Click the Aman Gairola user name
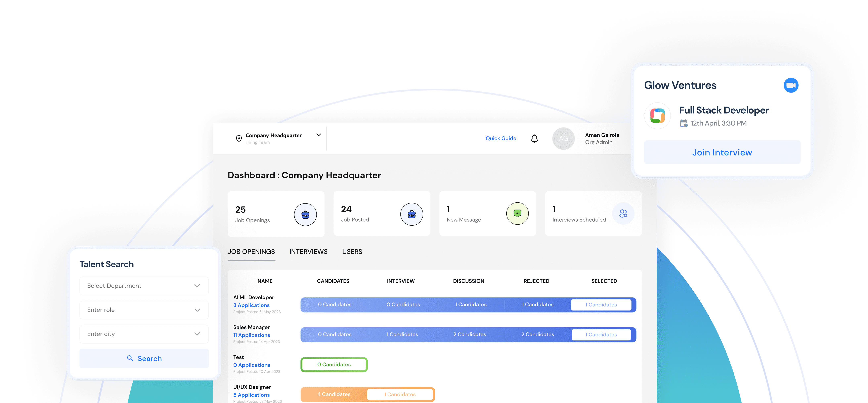The height and width of the screenshot is (403, 868). (x=602, y=135)
